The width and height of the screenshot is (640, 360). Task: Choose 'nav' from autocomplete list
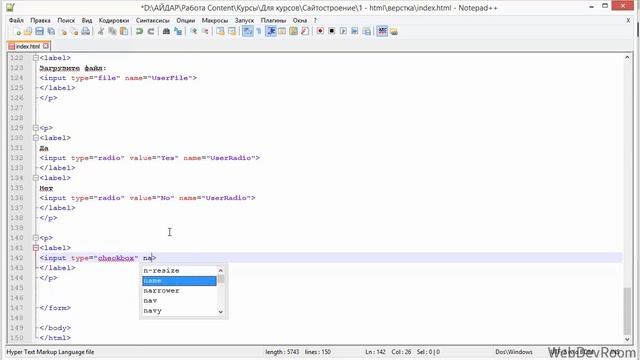pos(179,300)
